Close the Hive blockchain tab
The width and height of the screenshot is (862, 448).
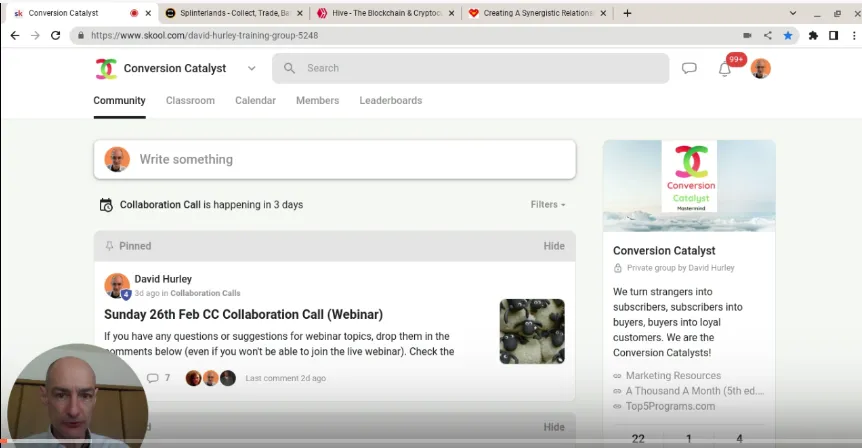[451, 13]
